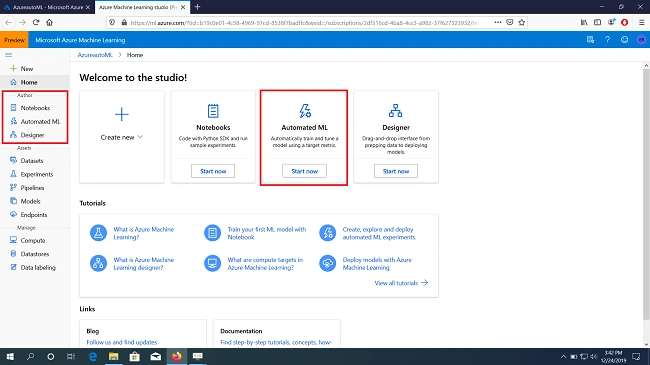Bookmark this page with the star icon
Viewport: 650px width, 365px height.
coord(521,22)
